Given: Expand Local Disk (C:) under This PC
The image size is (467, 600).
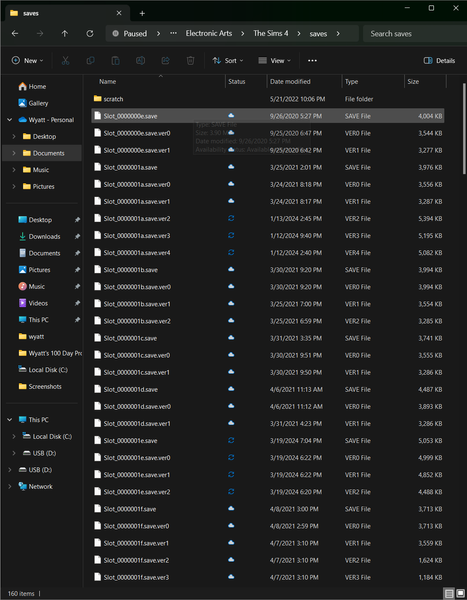Looking at the screenshot, I should 14,436.
